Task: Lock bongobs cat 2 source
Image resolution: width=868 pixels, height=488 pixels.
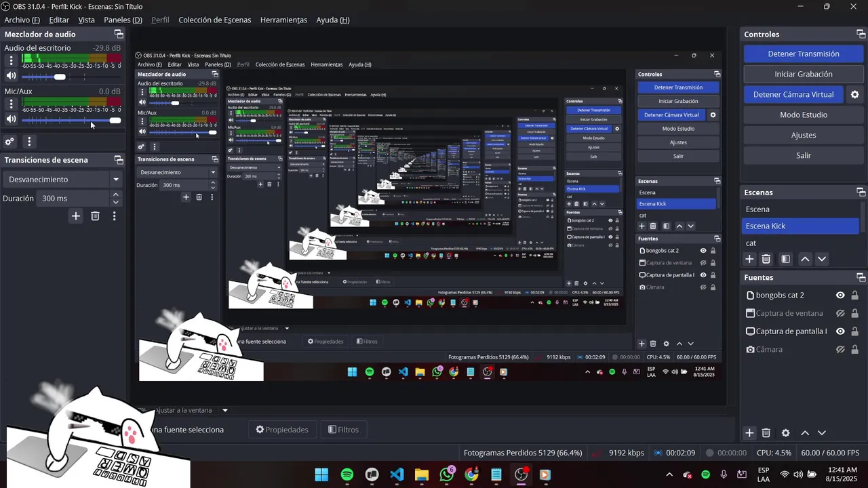Action: (x=854, y=296)
